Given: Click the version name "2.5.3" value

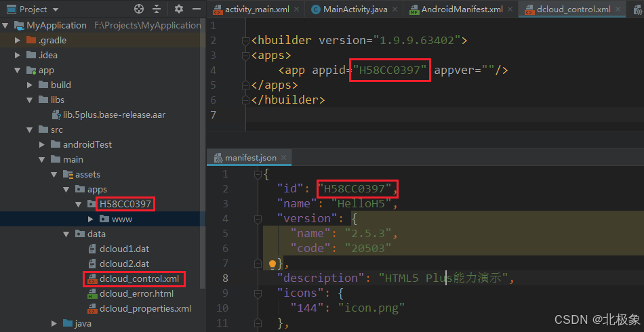Looking at the screenshot, I should coord(368,234).
